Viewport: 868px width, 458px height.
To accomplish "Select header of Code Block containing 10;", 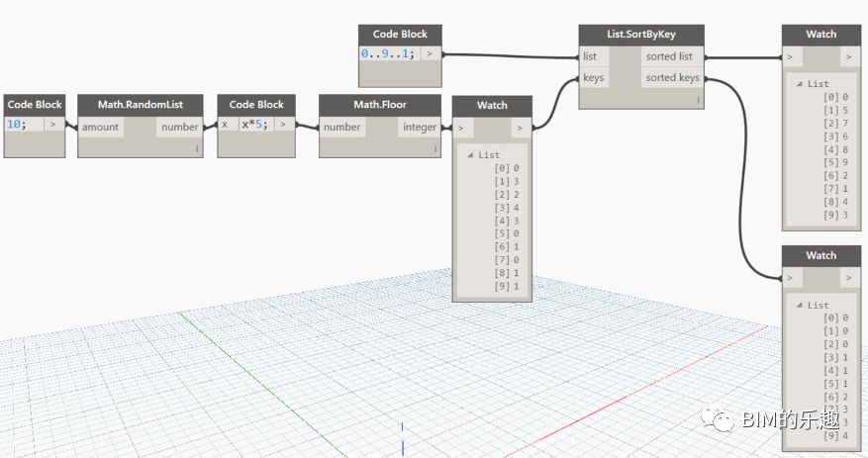I will pos(35,105).
